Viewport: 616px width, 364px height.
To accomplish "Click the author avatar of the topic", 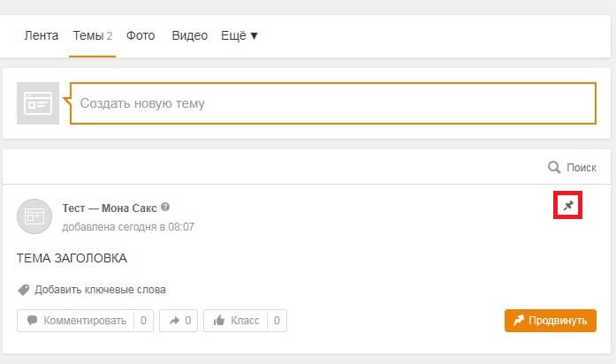I will (x=34, y=216).
